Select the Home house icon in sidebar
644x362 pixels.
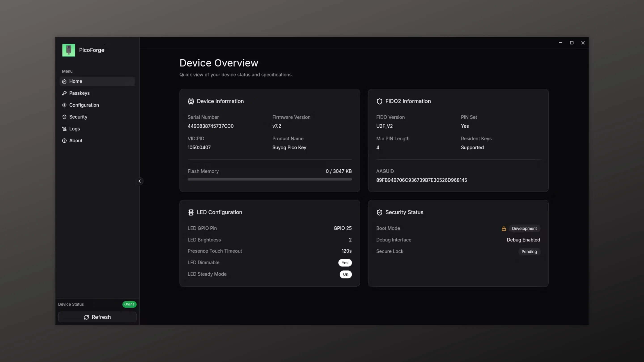[64, 81]
